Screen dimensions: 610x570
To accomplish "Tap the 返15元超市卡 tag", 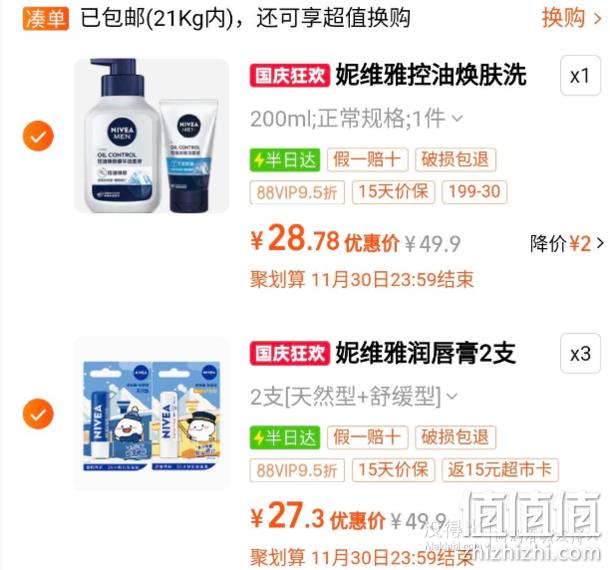I will point(500,470).
